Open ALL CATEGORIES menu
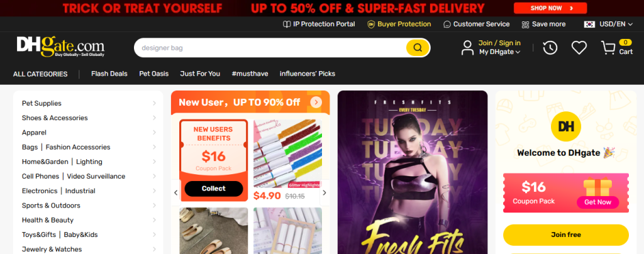644x254 pixels. coord(40,74)
